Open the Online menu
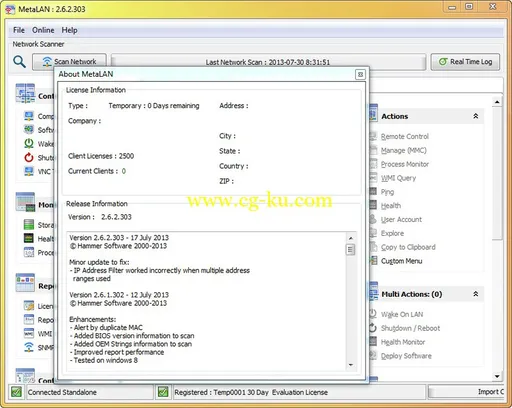Image resolution: width=512 pixels, height=408 pixels. [43, 30]
